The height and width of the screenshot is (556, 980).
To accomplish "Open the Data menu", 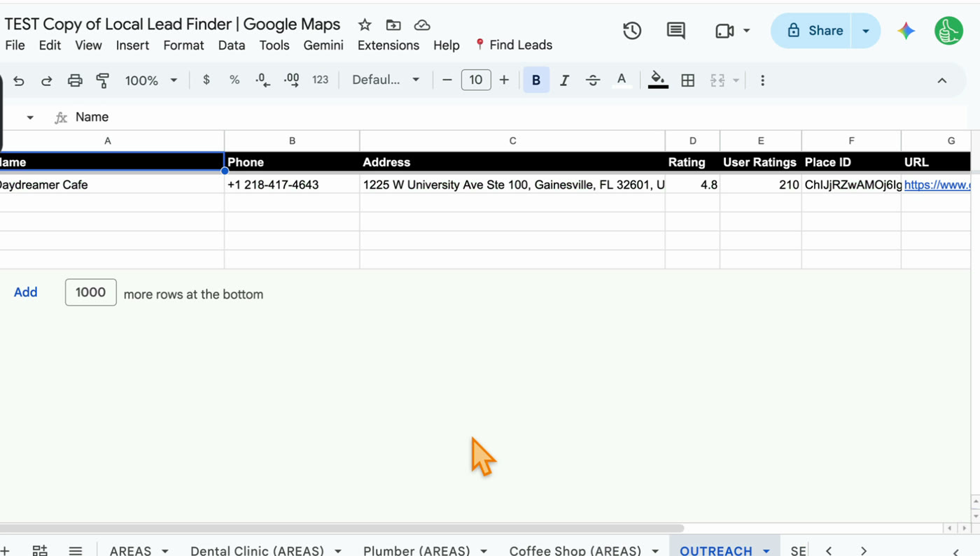I will pyautogui.click(x=232, y=45).
